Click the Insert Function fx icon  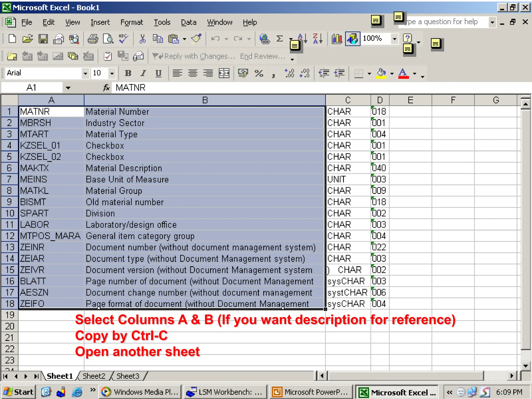click(106, 88)
